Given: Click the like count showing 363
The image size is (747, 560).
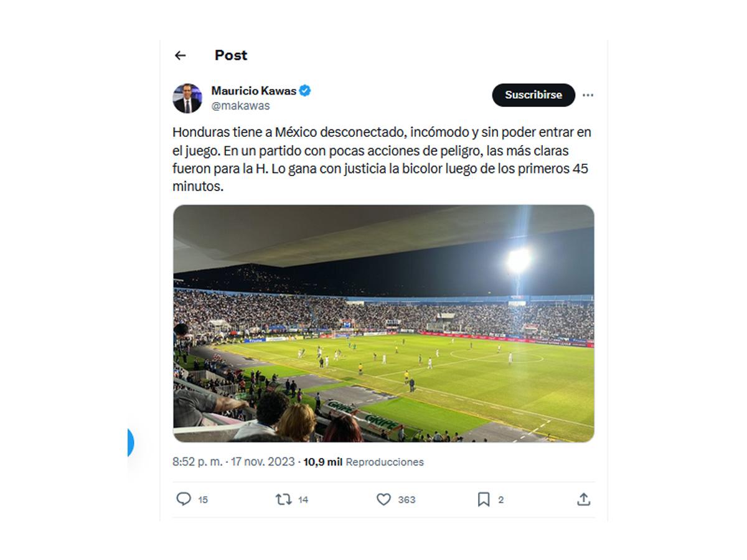Looking at the screenshot, I should coord(405,499).
